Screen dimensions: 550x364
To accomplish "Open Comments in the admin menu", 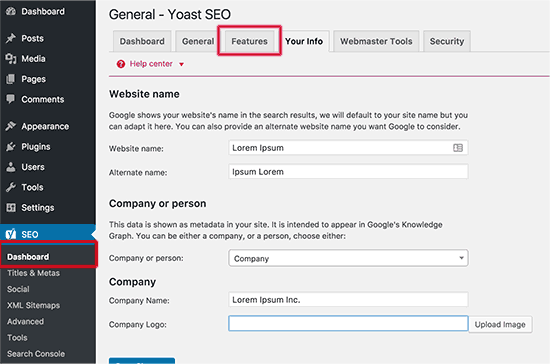I will [43, 100].
